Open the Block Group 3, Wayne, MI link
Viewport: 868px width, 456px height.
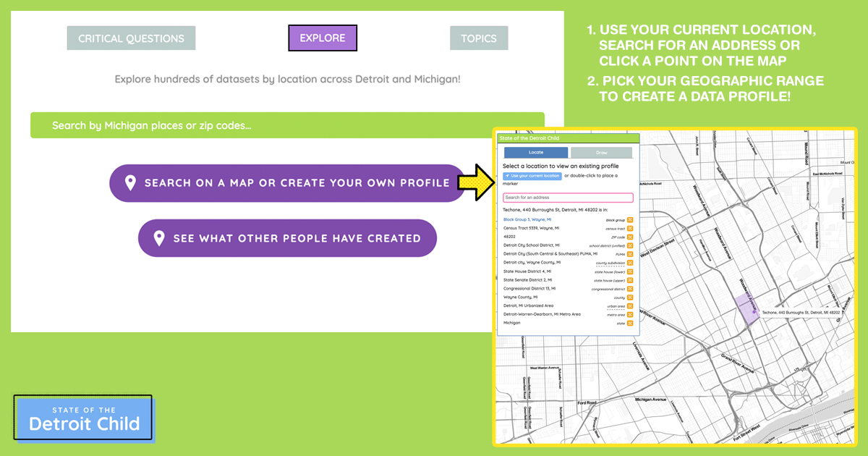click(527, 219)
